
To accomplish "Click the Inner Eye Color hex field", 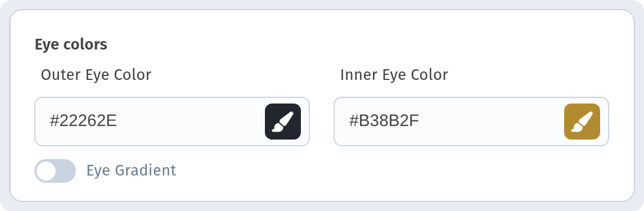I will 449,122.
